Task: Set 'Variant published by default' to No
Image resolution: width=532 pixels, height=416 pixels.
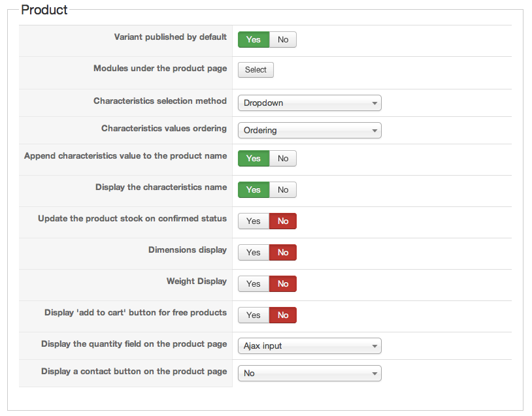Action: [283, 40]
